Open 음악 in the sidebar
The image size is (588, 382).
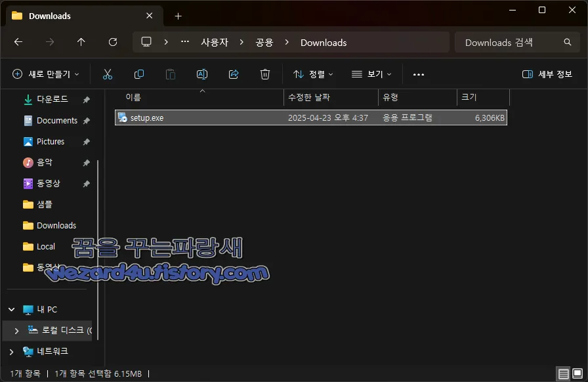coord(44,163)
